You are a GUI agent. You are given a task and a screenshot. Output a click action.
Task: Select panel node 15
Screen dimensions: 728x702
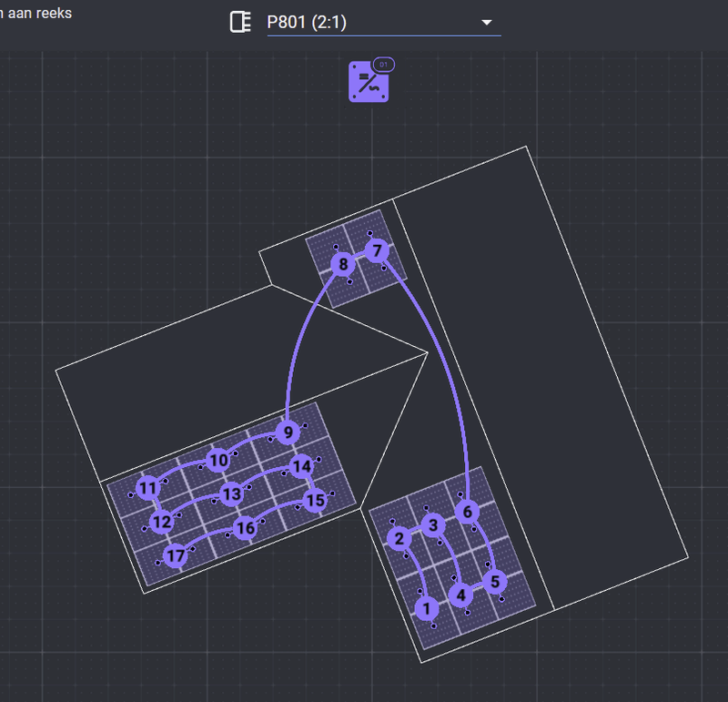(315, 501)
